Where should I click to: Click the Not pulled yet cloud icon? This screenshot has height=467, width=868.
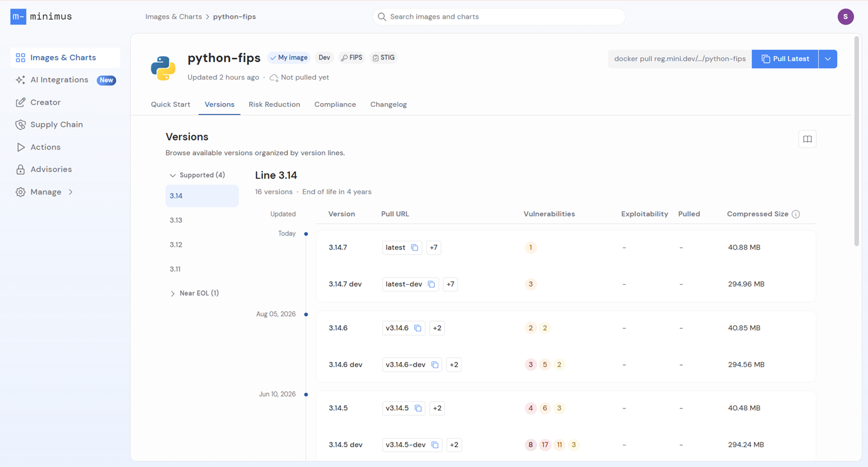(x=274, y=78)
